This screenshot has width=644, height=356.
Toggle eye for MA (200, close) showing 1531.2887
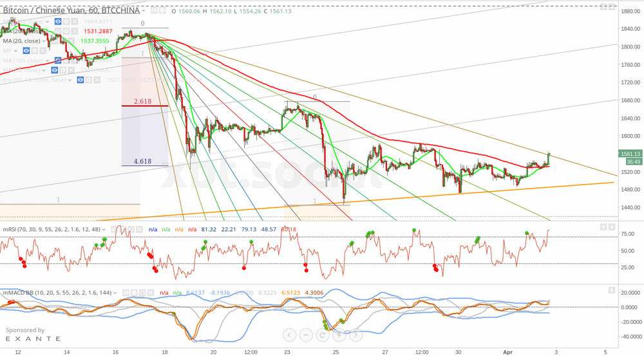[58, 31]
